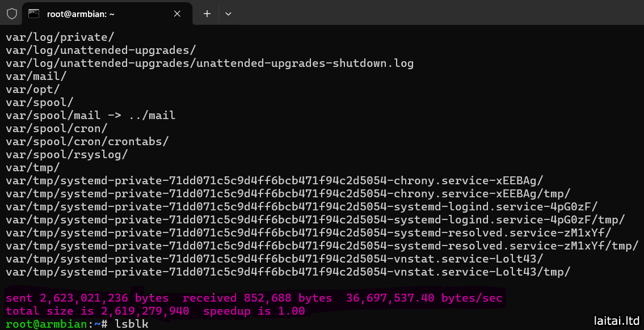Click the var/spool/cron/crontabs/ line
The width and height of the screenshot is (644, 330).
(87, 142)
